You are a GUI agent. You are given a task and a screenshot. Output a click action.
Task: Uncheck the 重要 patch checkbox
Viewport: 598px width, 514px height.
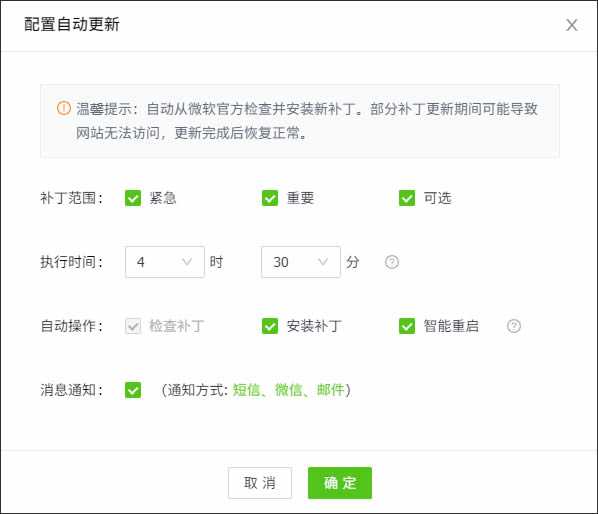(270, 198)
